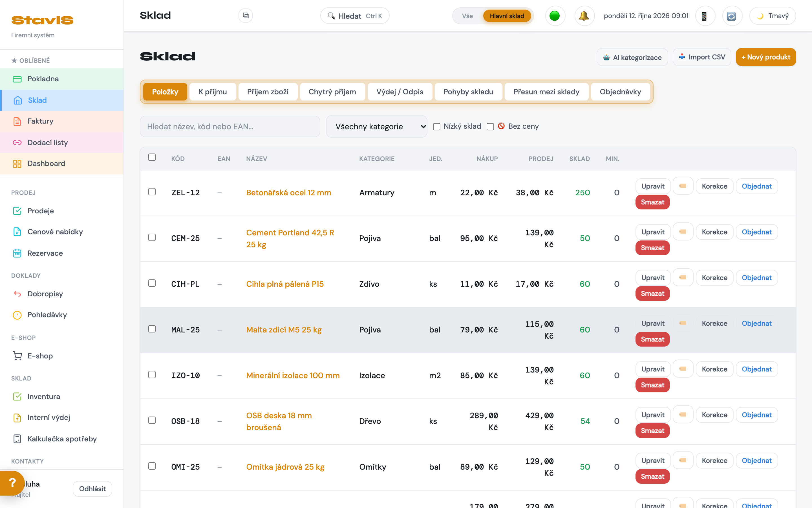The height and width of the screenshot is (508, 812).
Task: Select Hlavní sklad in warehouse toggle
Action: [x=507, y=16]
